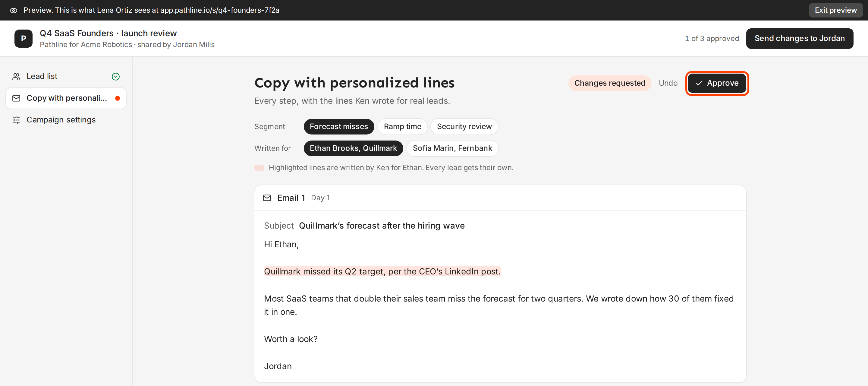Switch segment to Ramp time

pyautogui.click(x=402, y=126)
